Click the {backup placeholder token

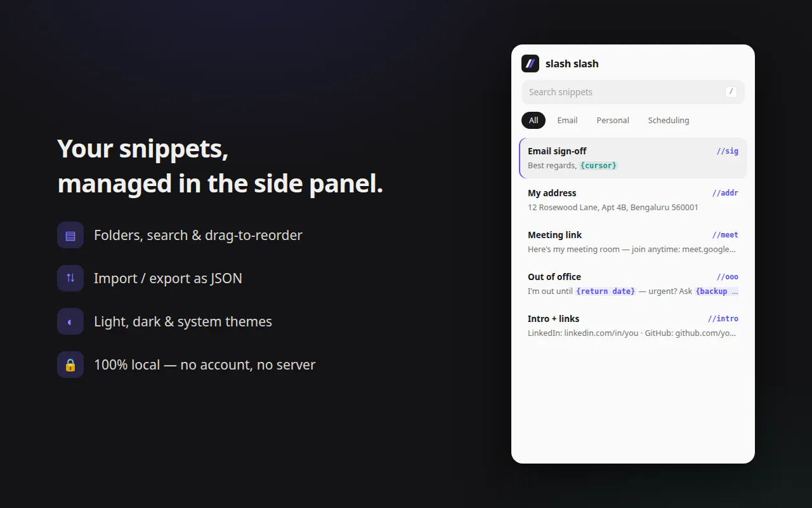click(x=717, y=291)
